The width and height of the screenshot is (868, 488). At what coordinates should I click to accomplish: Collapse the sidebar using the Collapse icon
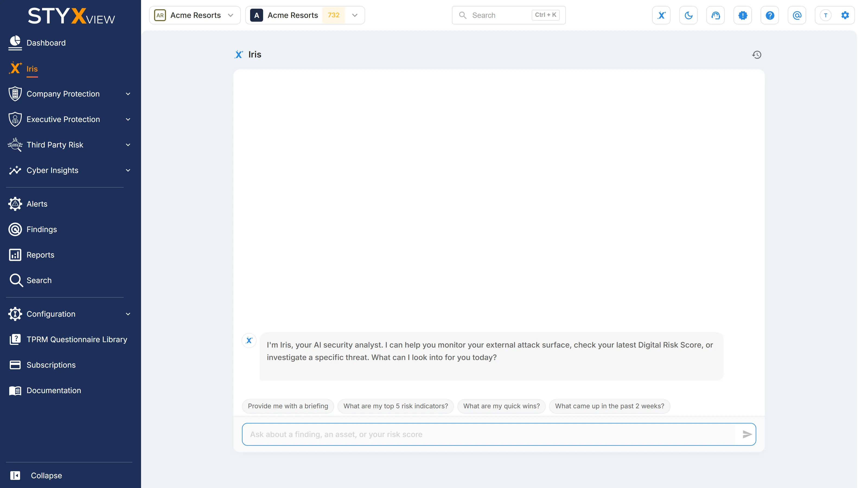pyautogui.click(x=15, y=475)
